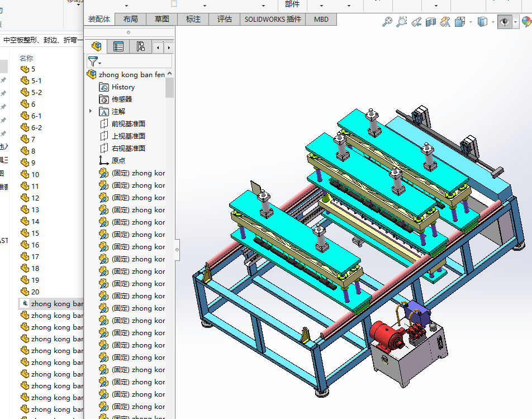
Task: Click the 名称 column header
Action: pos(26,58)
